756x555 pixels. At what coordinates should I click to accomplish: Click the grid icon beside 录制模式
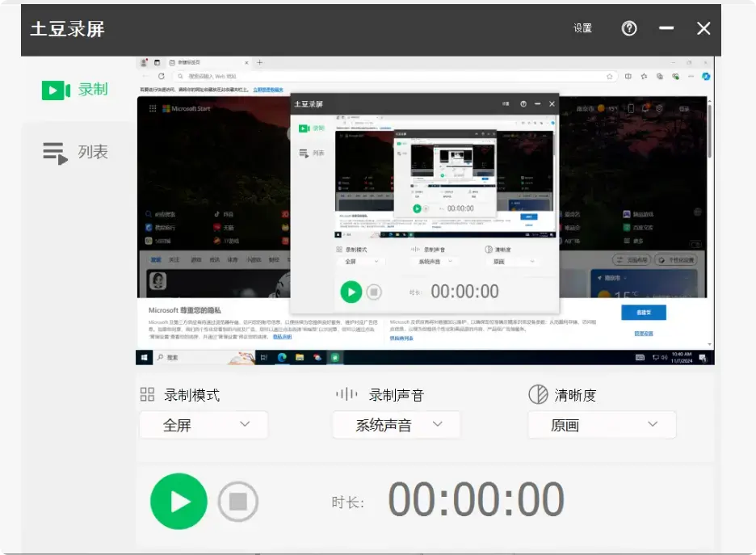coord(149,393)
